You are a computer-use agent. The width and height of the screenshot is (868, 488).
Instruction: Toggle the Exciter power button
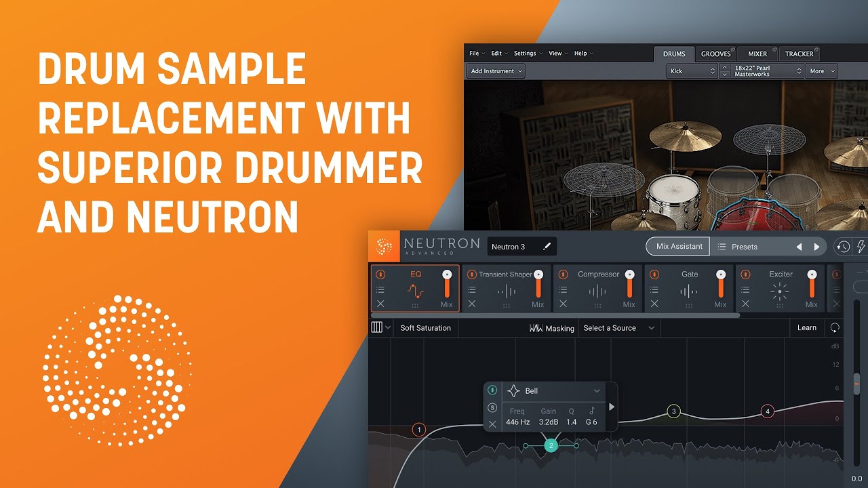coord(745,274)
